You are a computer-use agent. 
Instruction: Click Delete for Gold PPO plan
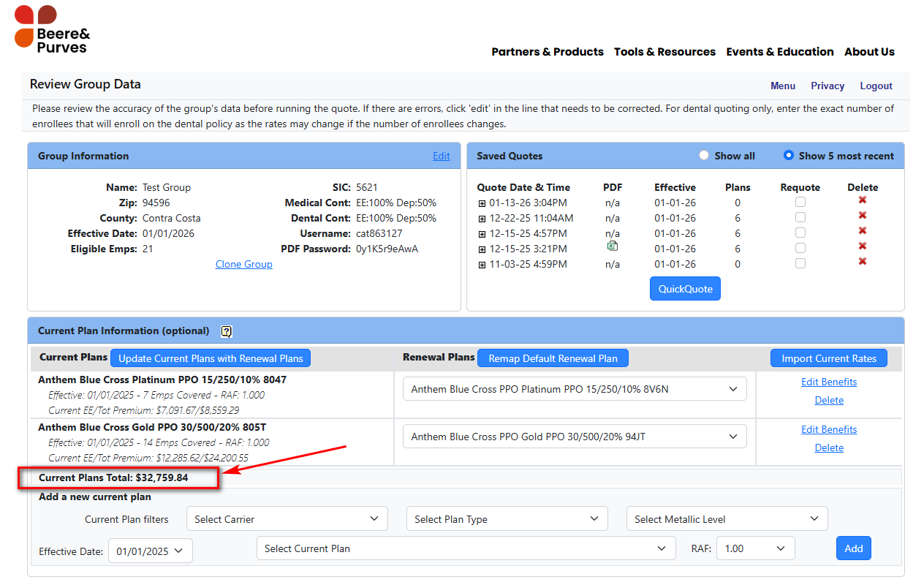click(829, 448)
